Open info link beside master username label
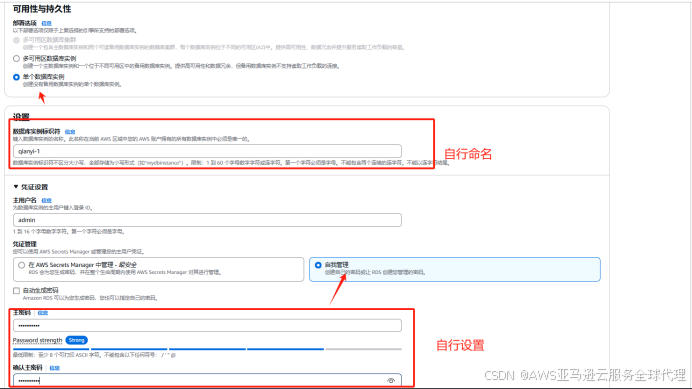This screenshot has height=389, width=692. [x=46, y=200]
